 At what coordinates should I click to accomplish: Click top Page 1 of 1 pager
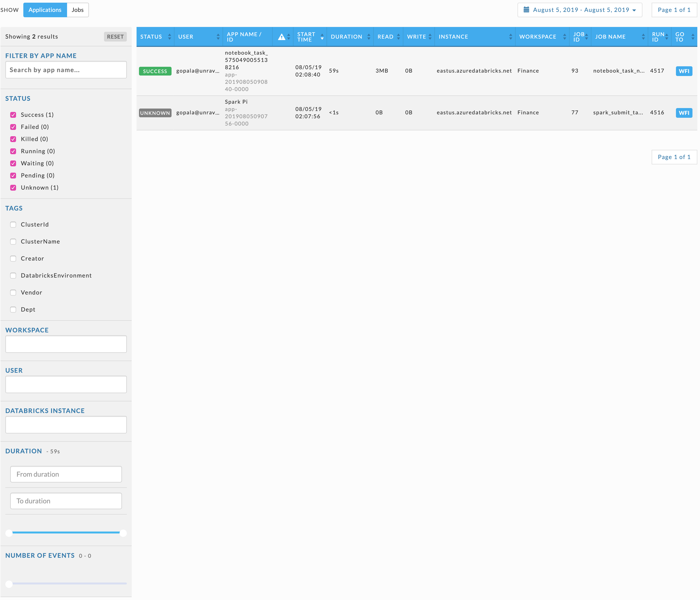674,10
